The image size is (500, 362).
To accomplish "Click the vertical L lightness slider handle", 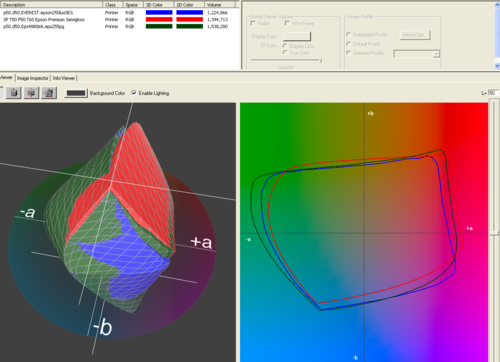I will point(494,232).
